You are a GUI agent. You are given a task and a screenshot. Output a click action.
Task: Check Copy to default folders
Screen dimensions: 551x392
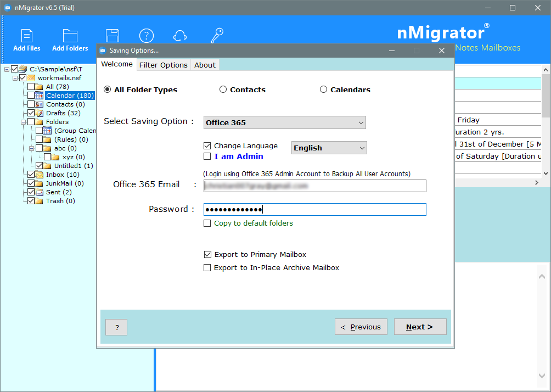tap(207, 223)
